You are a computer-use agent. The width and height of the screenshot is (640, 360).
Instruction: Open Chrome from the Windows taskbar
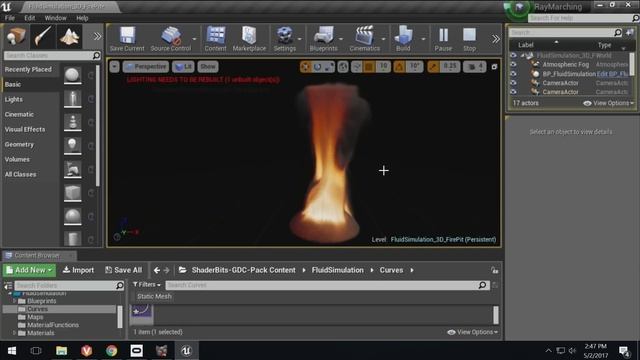tap(111, 351)
